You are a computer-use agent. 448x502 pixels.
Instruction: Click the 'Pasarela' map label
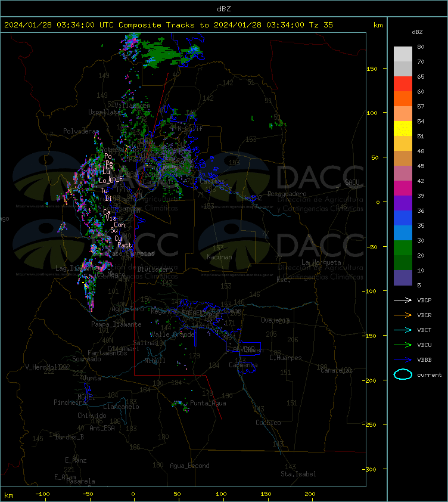80,481
